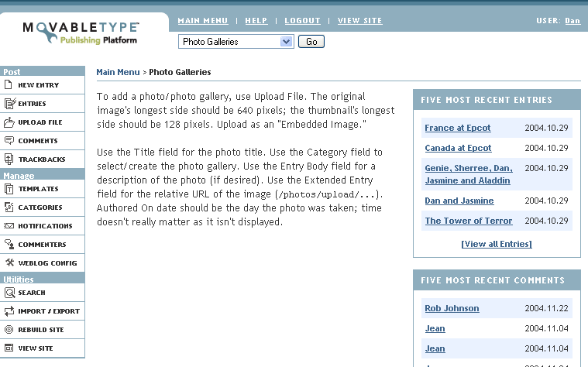588x367 pixels.
Task: Click the New Entry page icon
Action: click(x=9, y=84)
